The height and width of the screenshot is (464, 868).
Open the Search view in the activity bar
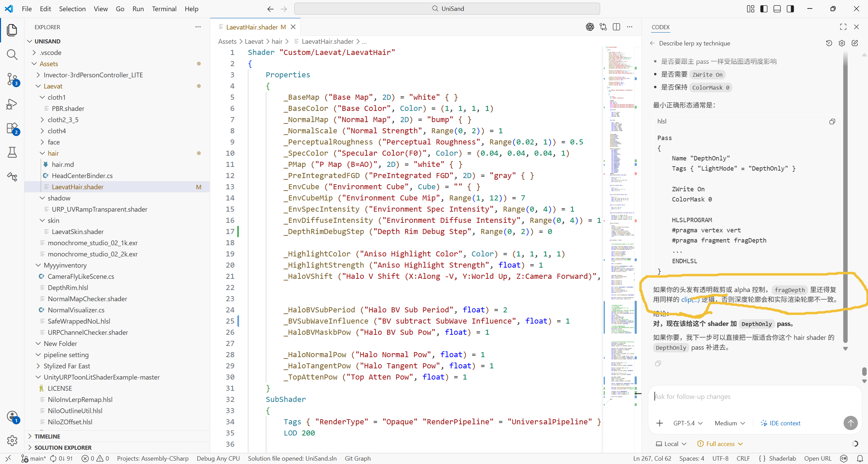[x=12, y=54]
